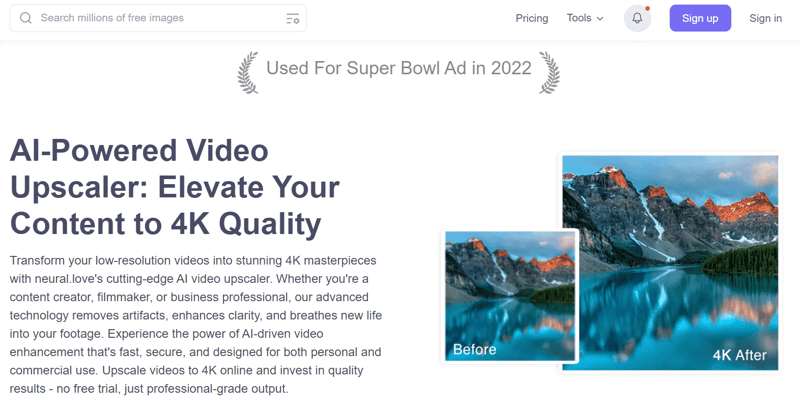Expand the Tools dropdown menu
The height and width of the screenshot is (408, 800).
coord(584,18)
